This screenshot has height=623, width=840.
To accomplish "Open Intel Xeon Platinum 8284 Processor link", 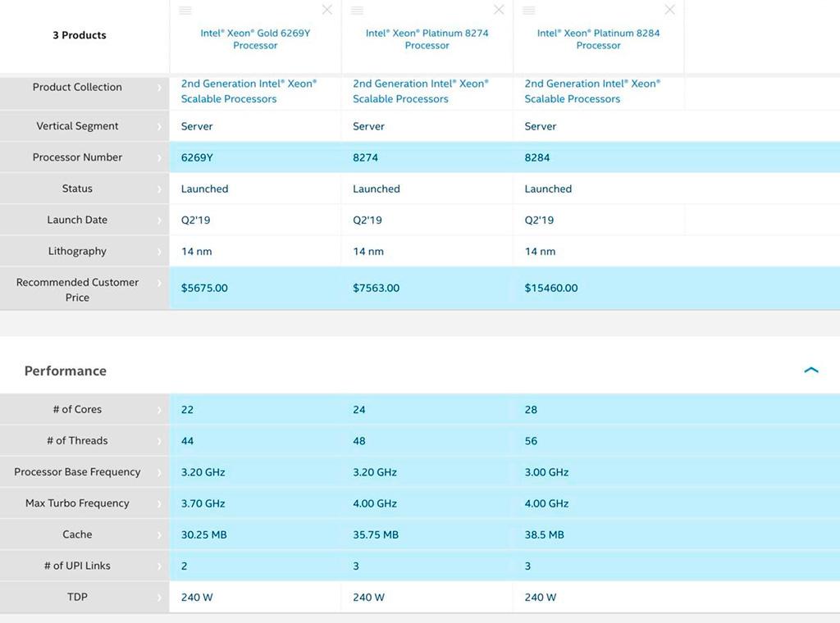I will click(598, 39).
